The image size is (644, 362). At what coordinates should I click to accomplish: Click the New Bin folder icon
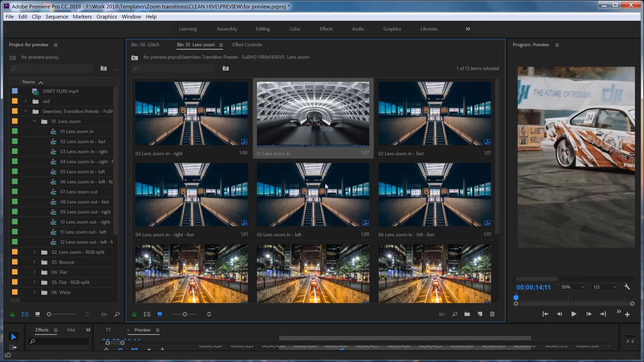(467, 314)
